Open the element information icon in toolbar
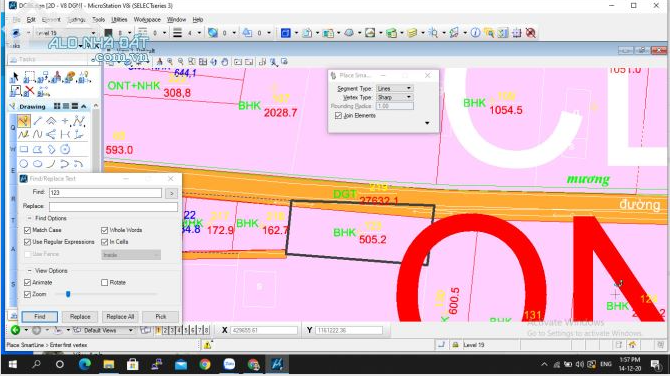The height and width of the screenshot is (376, 670). pyautogui.click(x=475, y=33)
